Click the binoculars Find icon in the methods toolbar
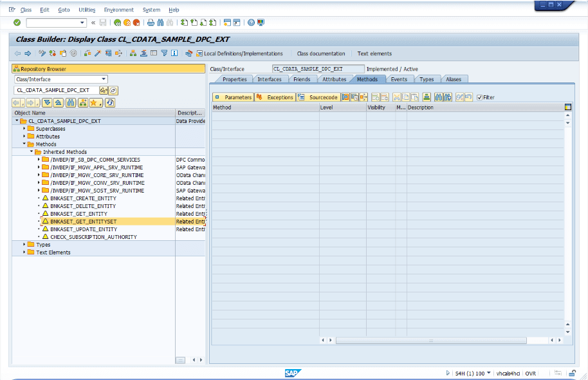Viewport: 588px width, 380px height. [x=438, y=97]
